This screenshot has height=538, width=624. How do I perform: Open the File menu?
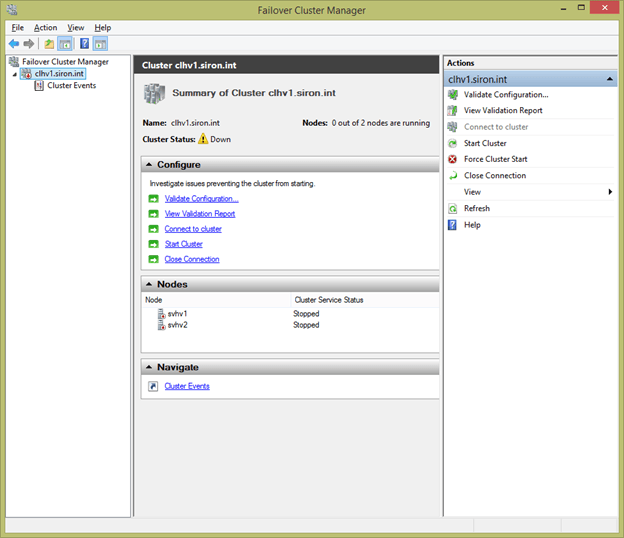pos(18,28)
